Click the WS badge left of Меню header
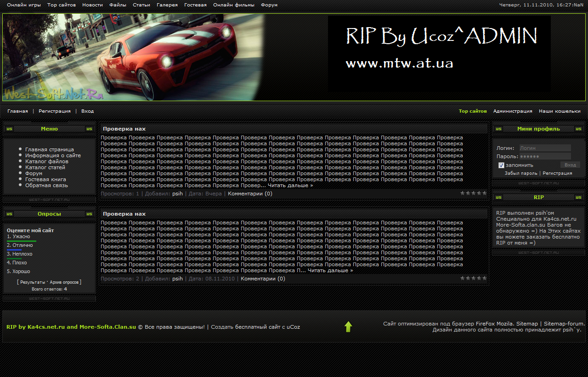 (x=10, y=129)
